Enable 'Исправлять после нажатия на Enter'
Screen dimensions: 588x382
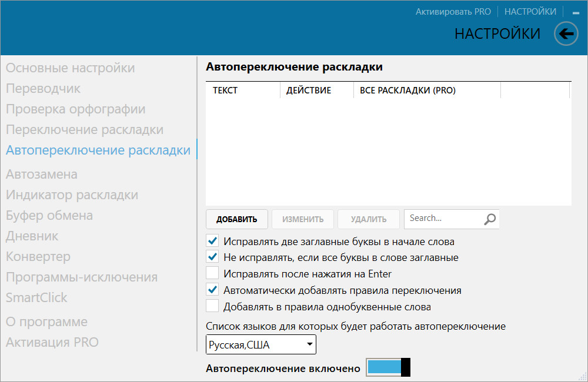pyautogui.click(x=213, y=274)
